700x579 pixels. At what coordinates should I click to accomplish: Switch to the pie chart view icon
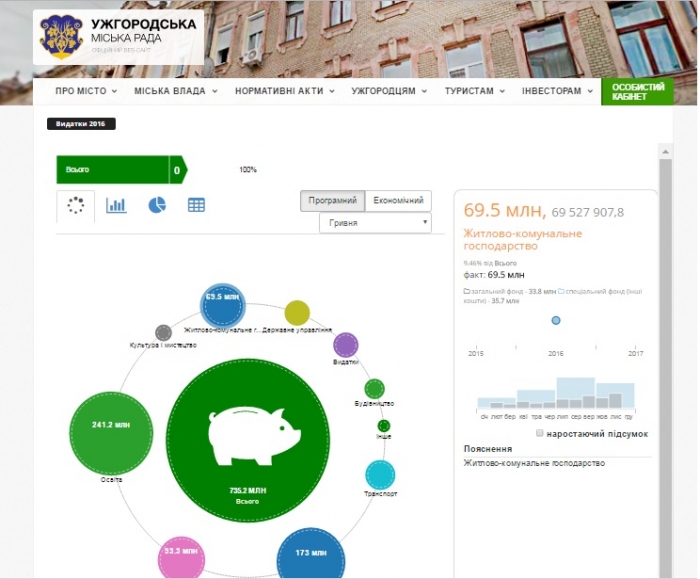157,205
